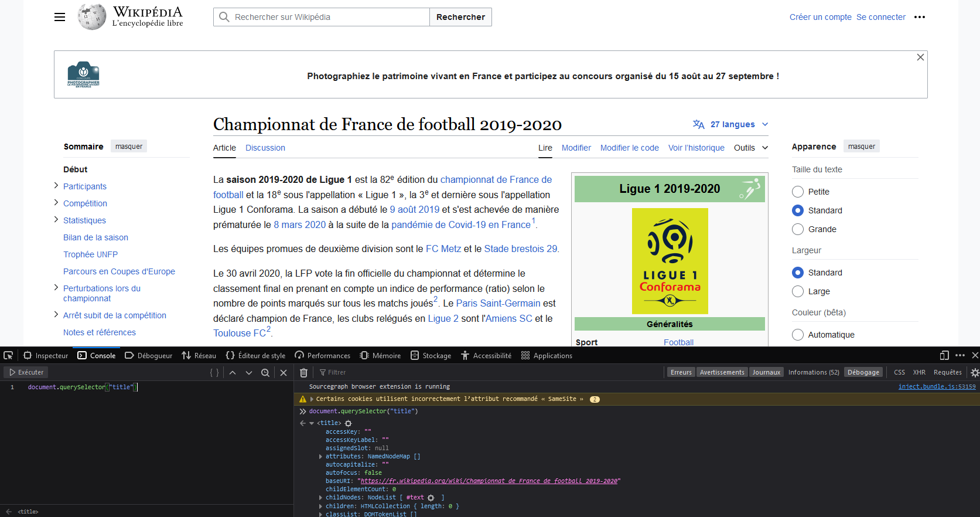Open the Outils dropdown menu
The height and width of the screenshot is (517, 980).
point(751,148)
